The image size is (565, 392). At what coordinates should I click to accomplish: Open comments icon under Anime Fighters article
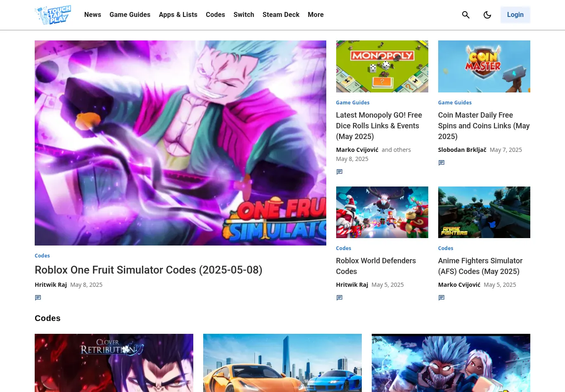pos(442,298)
